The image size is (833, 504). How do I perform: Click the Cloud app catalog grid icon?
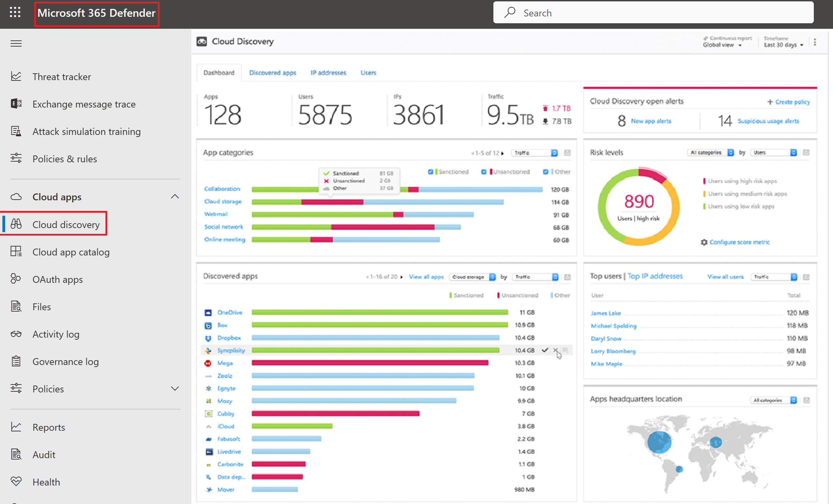point(16,252)
